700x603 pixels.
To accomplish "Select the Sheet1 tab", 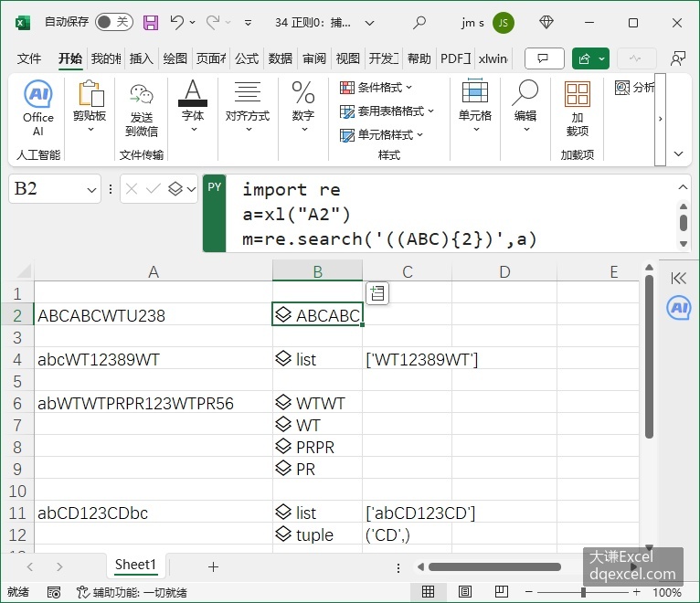I will click(x=135, y=565).
